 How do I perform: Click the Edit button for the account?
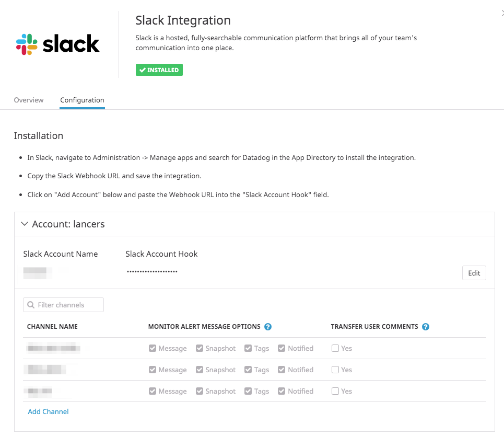(x=474, y=273)
